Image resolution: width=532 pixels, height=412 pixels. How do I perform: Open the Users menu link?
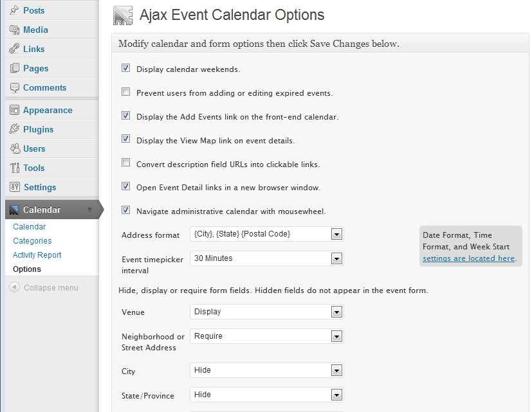(34, 148)
